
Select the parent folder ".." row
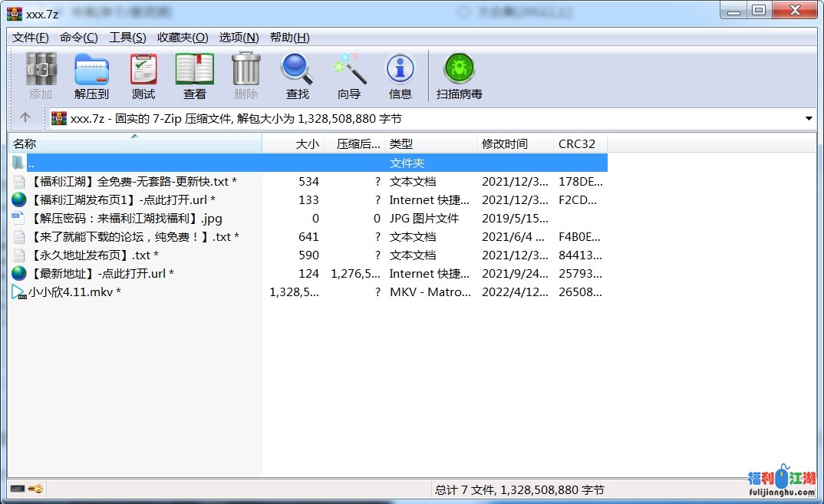click(31, 163)
